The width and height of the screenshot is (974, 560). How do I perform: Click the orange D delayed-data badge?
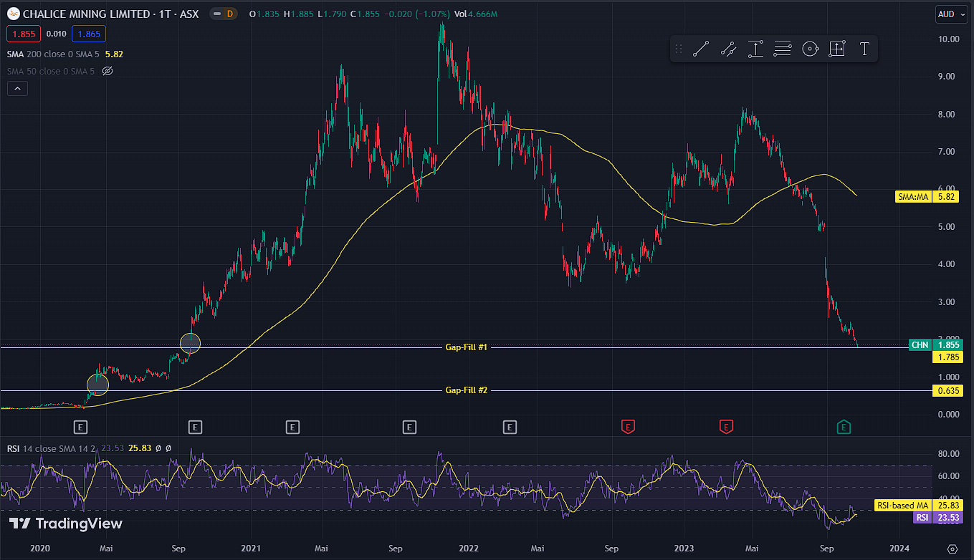coord(229,14)
